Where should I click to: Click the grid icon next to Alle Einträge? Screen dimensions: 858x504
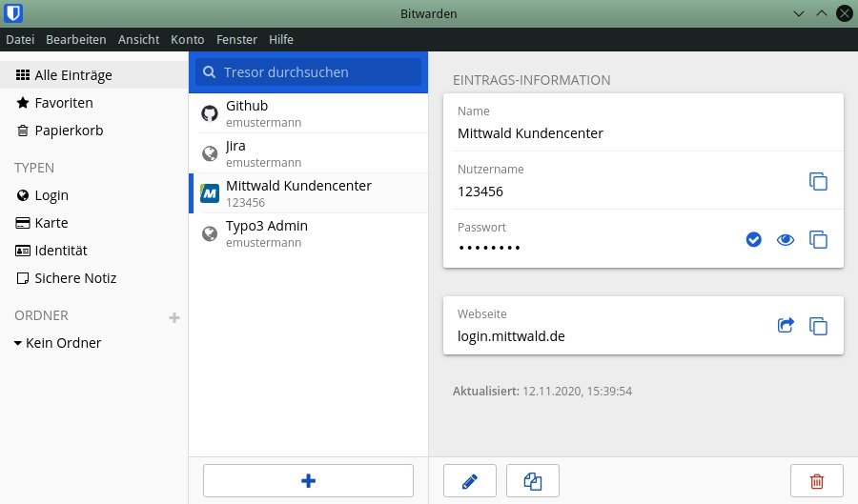23,75
